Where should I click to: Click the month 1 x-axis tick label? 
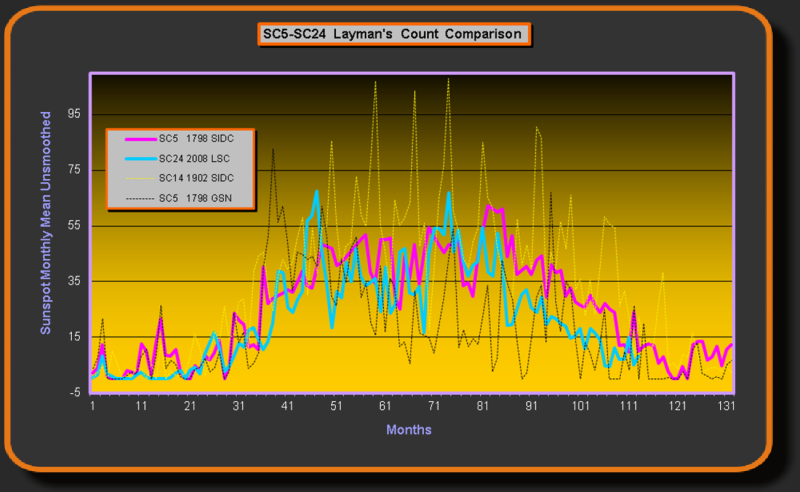tap(92, 407)
